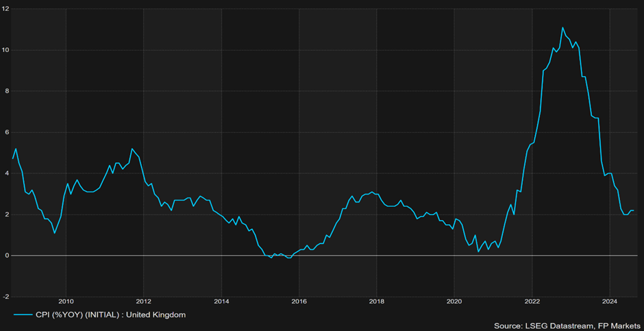Select the 2016 x-axis label

click(299, 302)
